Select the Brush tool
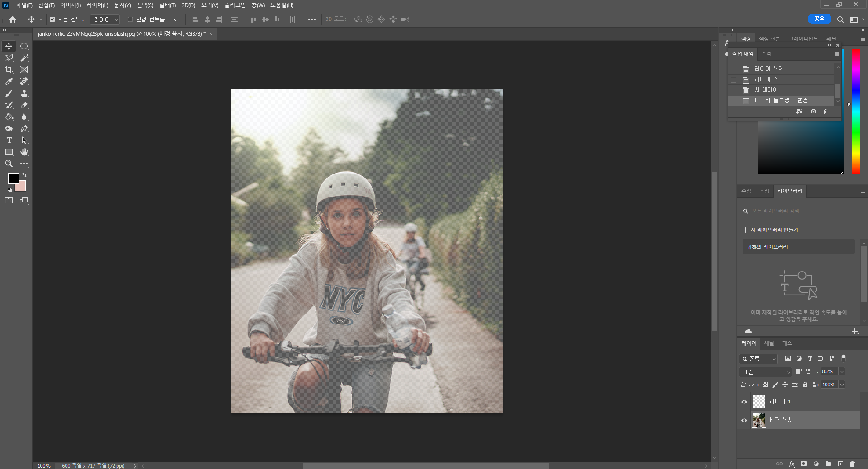Screen dimensions: 868x469 click(x=9, y=93)
